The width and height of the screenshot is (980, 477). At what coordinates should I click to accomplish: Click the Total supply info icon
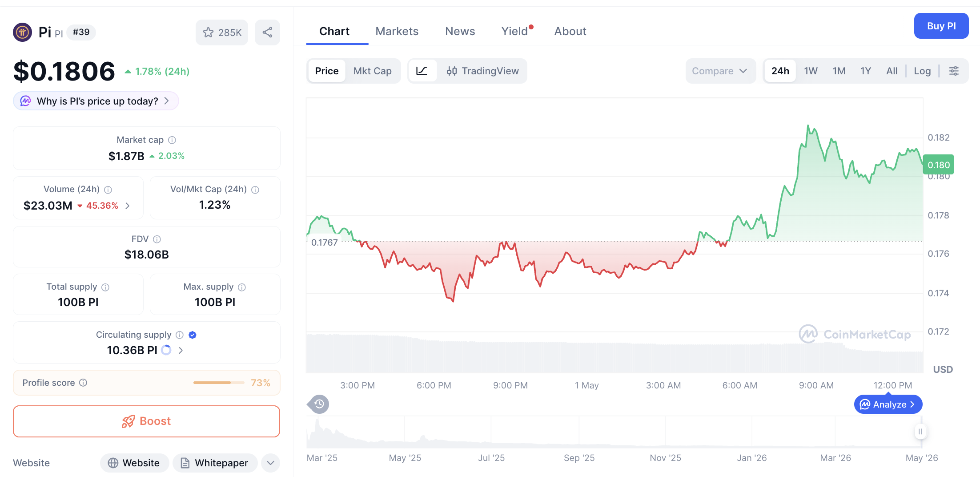click(x=105, y=287)
